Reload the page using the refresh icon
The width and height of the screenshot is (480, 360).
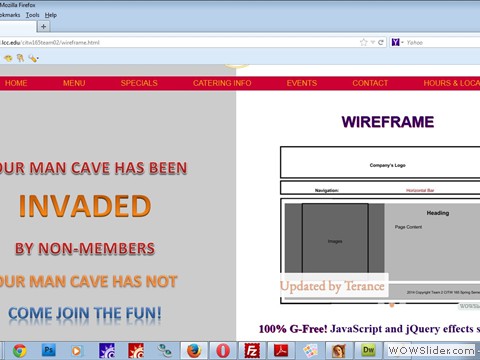click(x=381, y=42)
